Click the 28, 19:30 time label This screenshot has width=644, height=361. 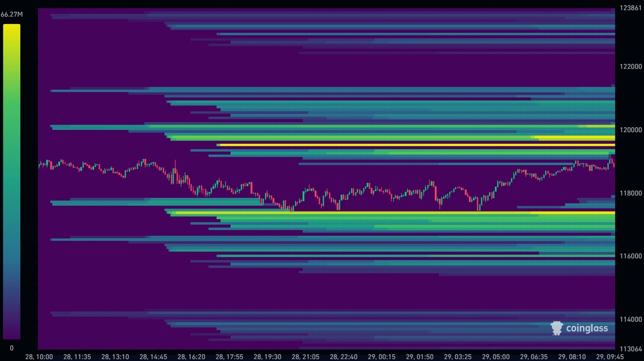(267, 357)
